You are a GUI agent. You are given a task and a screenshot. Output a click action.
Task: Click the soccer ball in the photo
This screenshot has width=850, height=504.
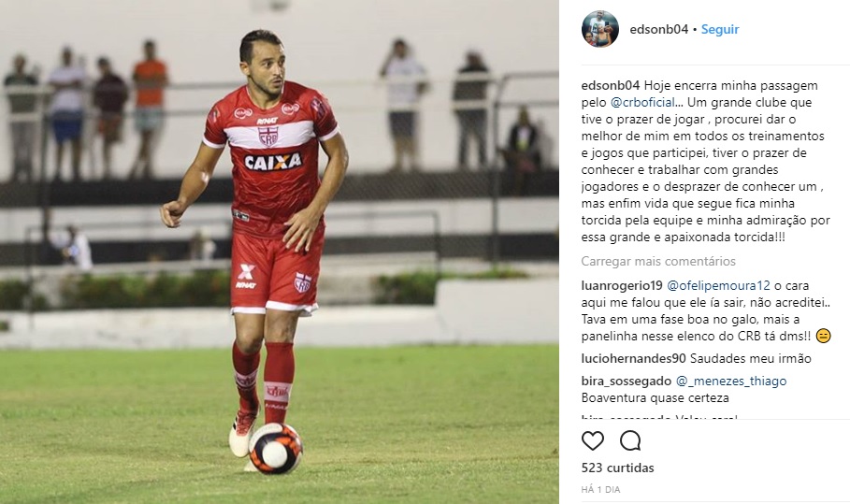[x=275, y=449]
